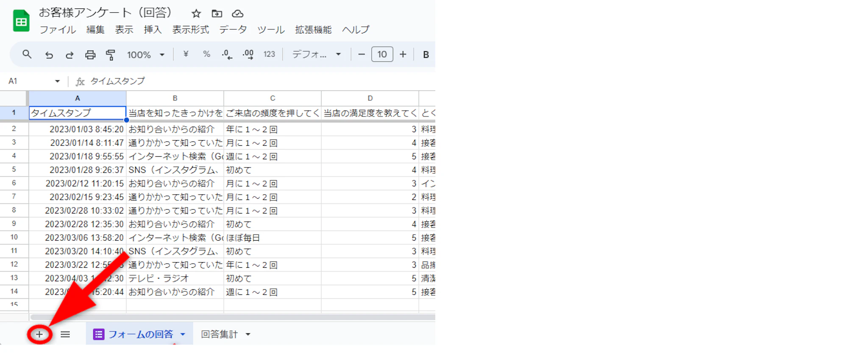The height and width of the screenshot is (355, 868).
Task: Print the spreadsheet using printer icon
Action: (x=90, y=55)
